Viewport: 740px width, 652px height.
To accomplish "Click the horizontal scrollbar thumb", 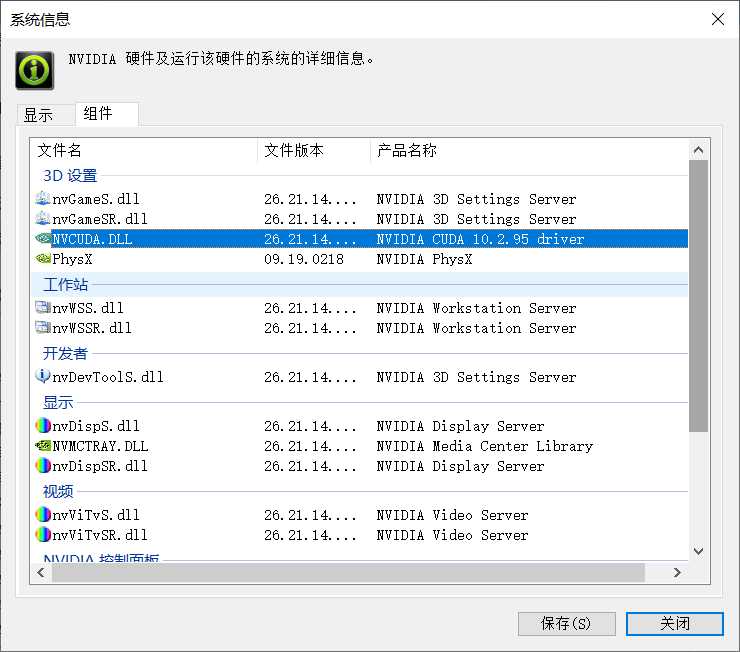I will tap(348, 572).
